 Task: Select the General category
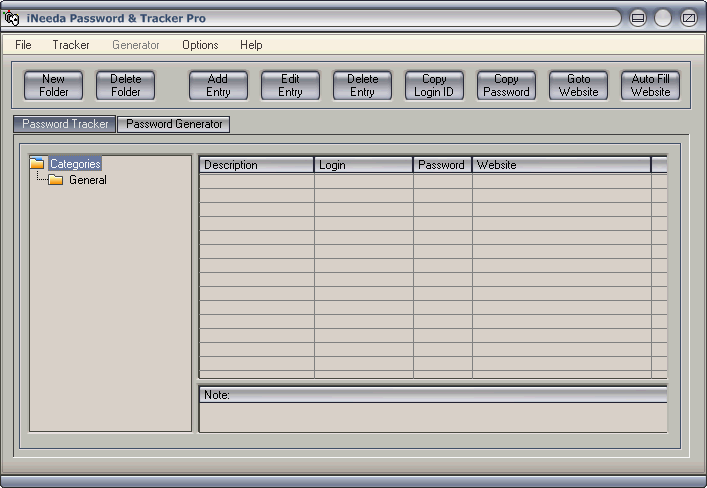[87, 180]
